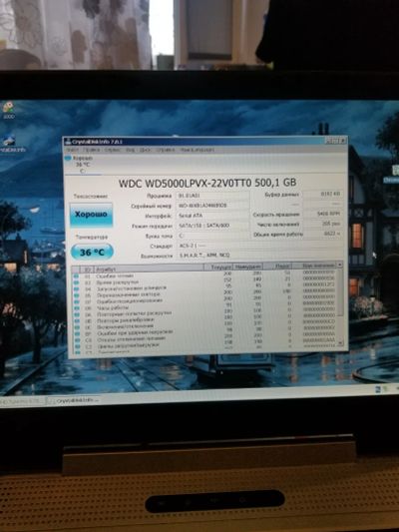Open the Справка menu
This screenshot has height=532, width=399.
(166, 150)
